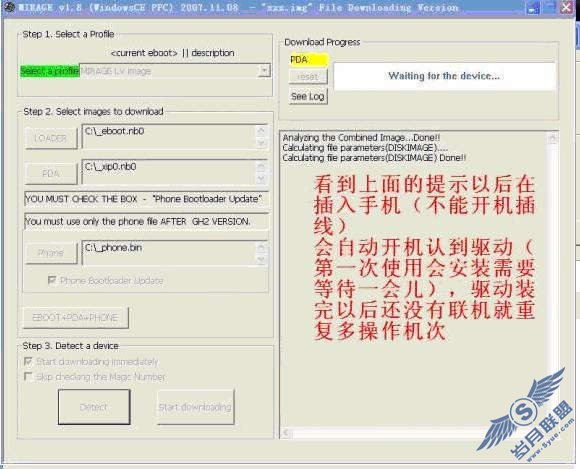The height and width of the screenshot is (469, 580).
Task: Click the LOADER button
Action: (51, 138)
